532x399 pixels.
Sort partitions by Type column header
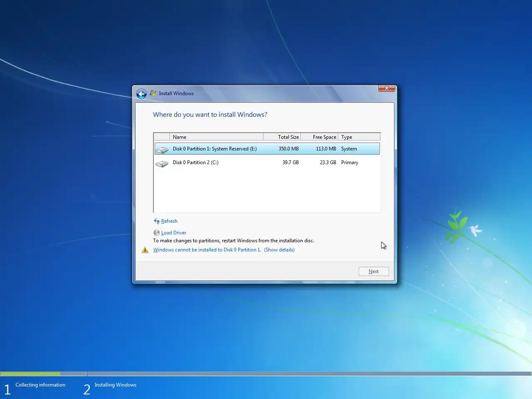359,137
